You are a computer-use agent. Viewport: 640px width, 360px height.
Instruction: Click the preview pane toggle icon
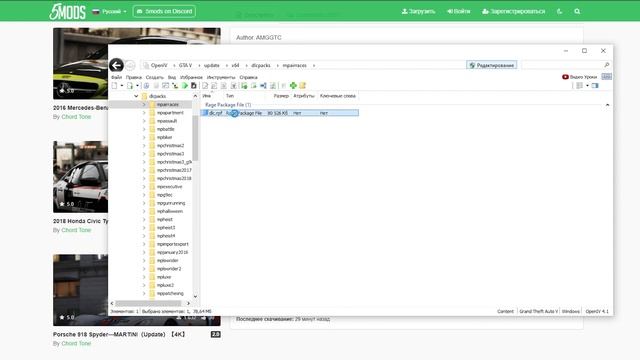click(595, 85)
